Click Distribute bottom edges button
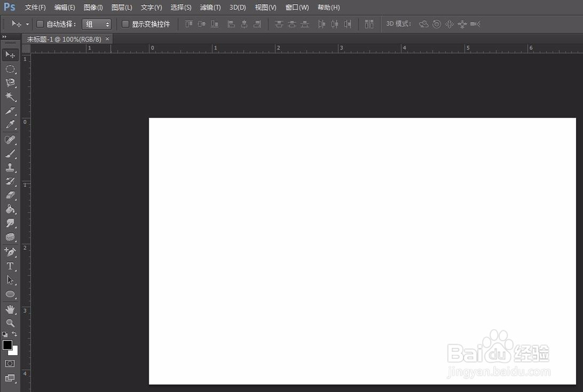The image size is (583, 392). tap(305, 24)
